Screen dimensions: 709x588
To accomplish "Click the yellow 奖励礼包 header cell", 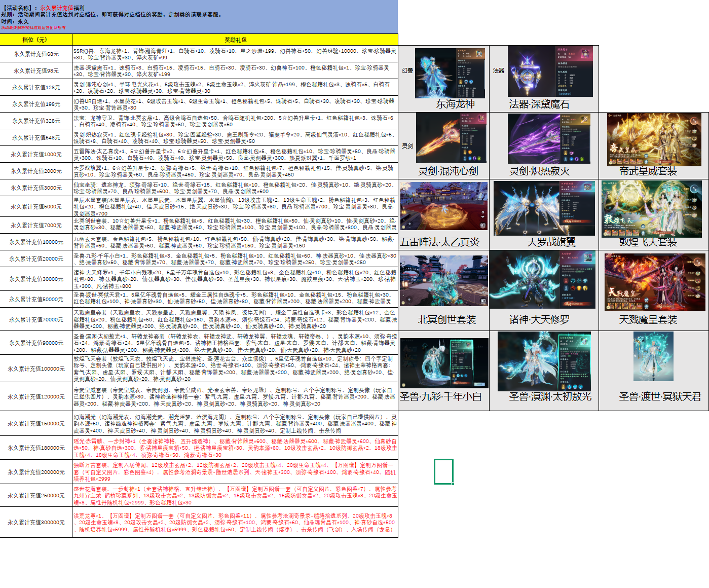I will [x=235, y=40].
